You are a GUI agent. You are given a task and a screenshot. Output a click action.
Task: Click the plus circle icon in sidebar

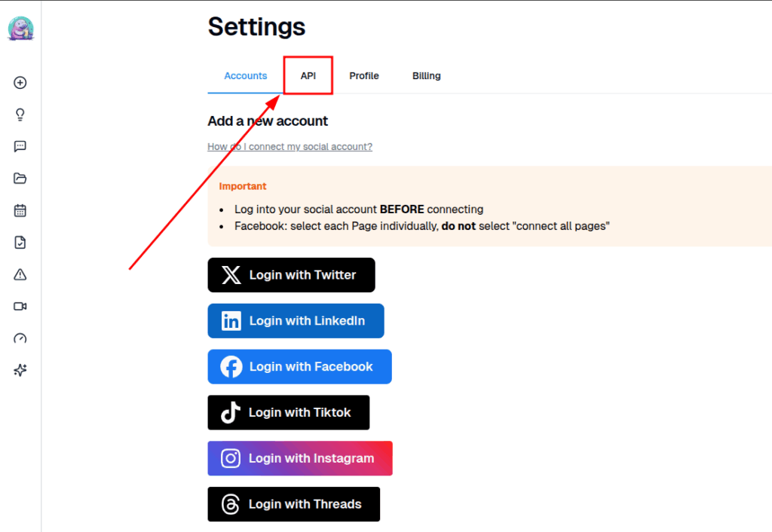point(20,83)
